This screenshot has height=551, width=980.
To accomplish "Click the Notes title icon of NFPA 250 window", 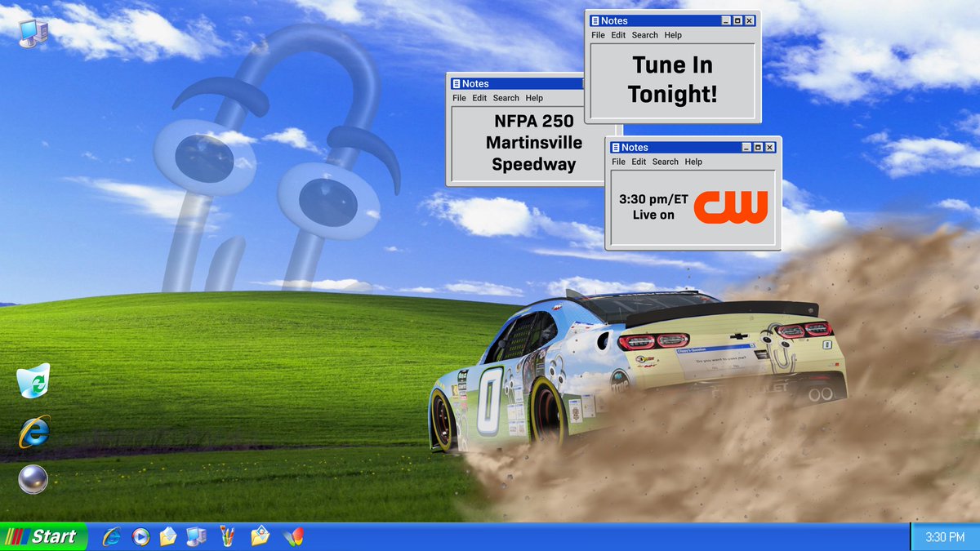I will 456,83.
